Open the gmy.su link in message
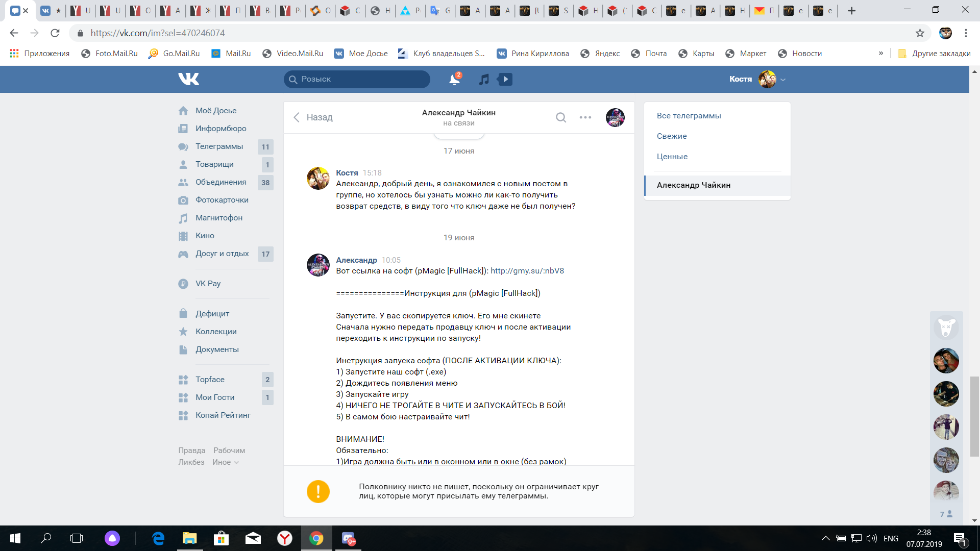The height and width of the screenshot is (551, 980). pos(527,271)
